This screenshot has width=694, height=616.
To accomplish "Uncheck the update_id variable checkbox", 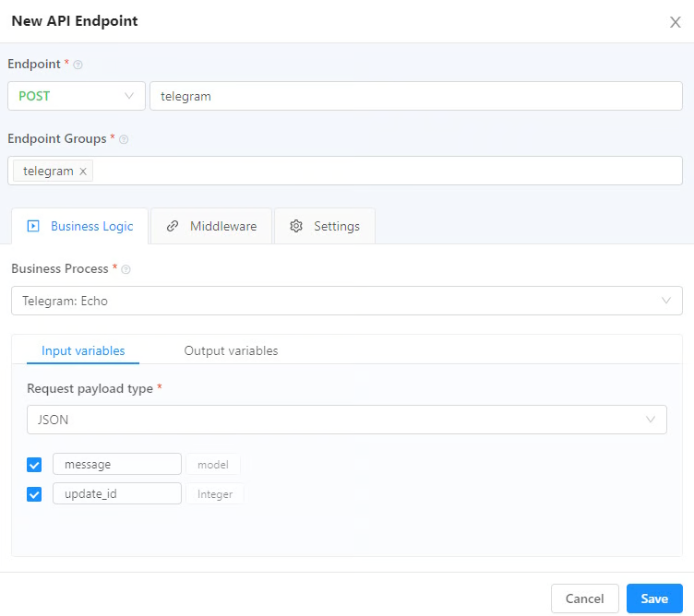I will [35, 494].
